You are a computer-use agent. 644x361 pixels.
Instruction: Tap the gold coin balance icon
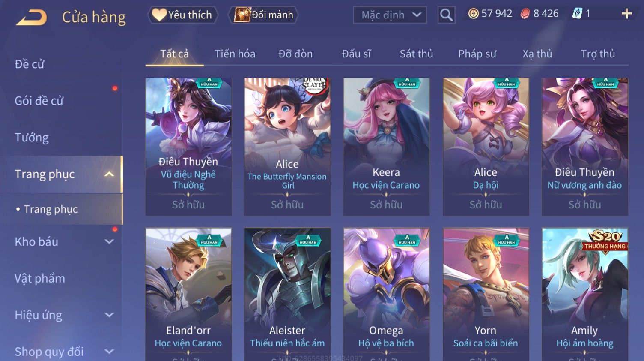coord(473,14)
